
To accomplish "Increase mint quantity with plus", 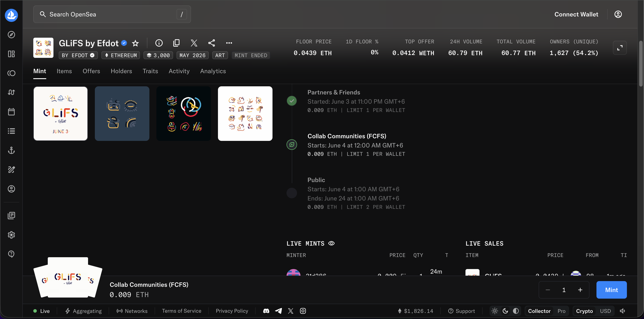I will click(x=580, y=290).
